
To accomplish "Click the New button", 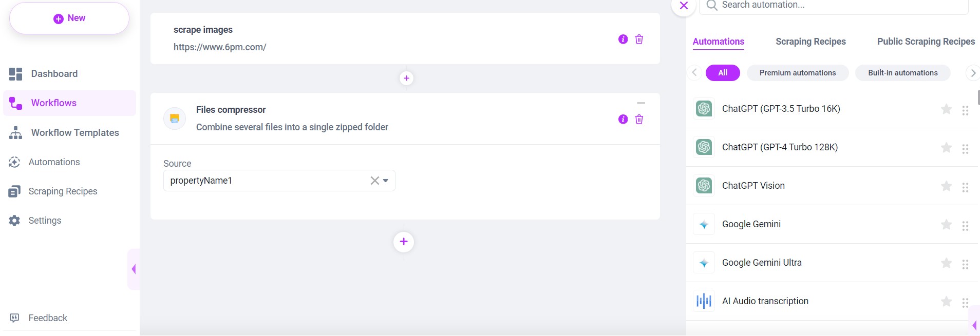I will [x=69, y=17].
